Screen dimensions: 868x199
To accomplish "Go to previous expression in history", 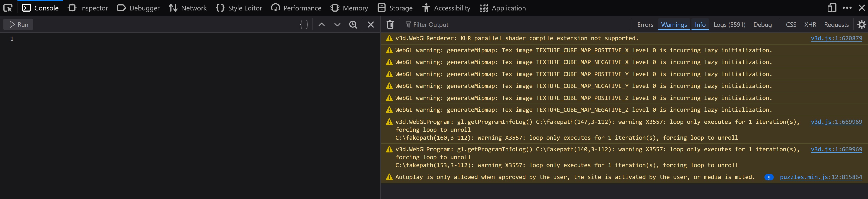I will click(x=321, y=24).
